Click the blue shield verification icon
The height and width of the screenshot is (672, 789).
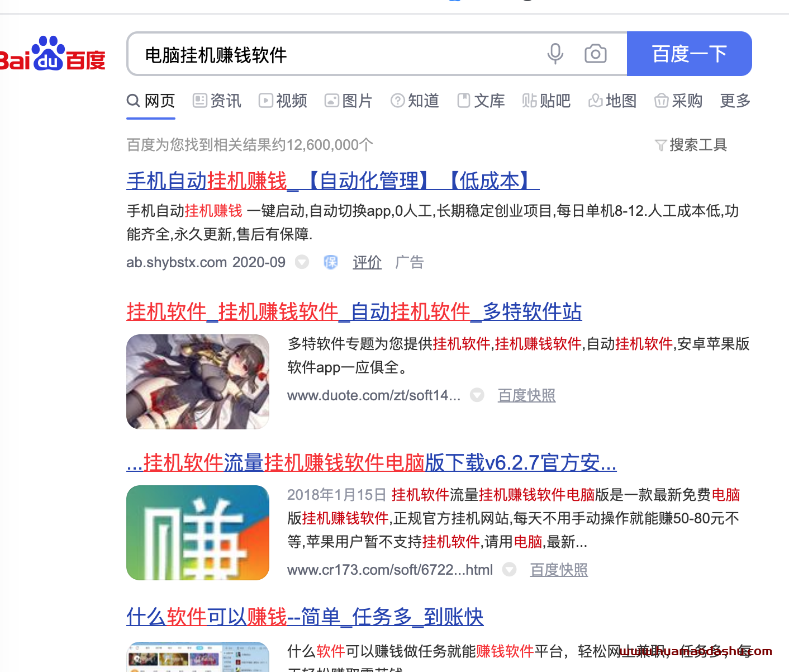(331, 262)
